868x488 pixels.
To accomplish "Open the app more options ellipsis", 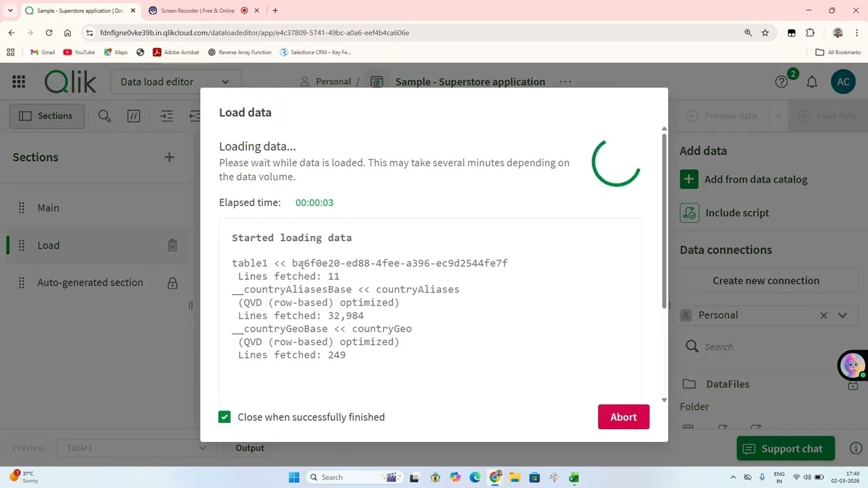I will point(566,82).
